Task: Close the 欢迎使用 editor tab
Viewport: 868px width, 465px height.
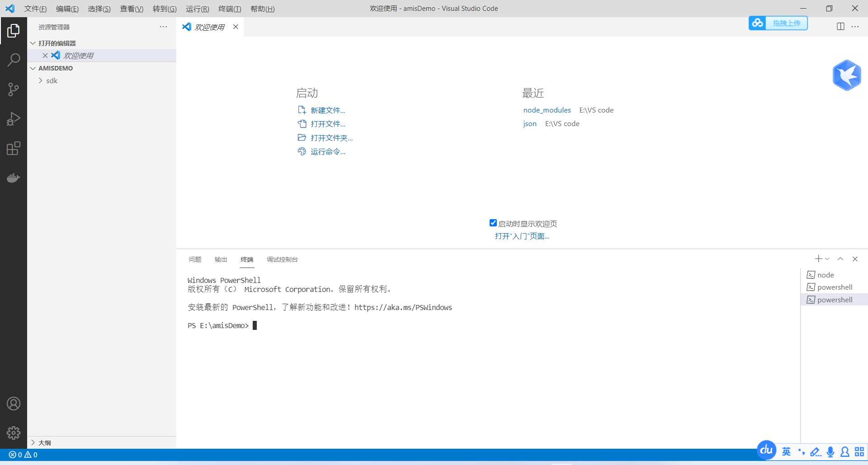Action: coord(236,27)
